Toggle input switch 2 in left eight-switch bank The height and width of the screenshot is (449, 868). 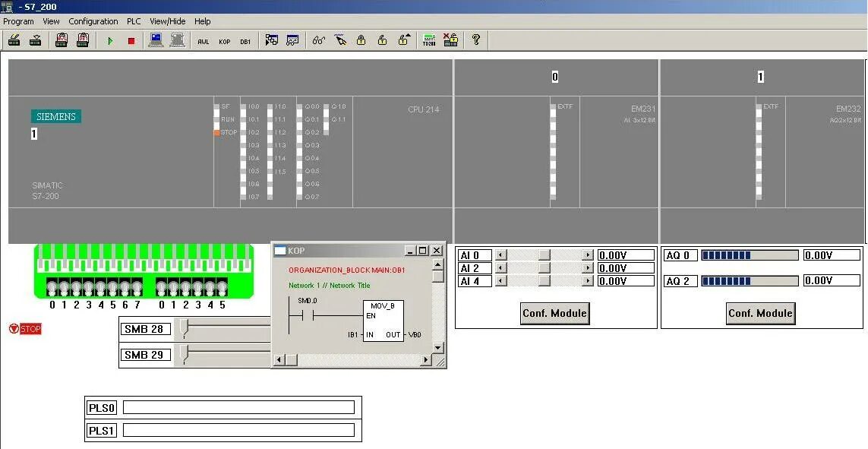pos(77,288)
